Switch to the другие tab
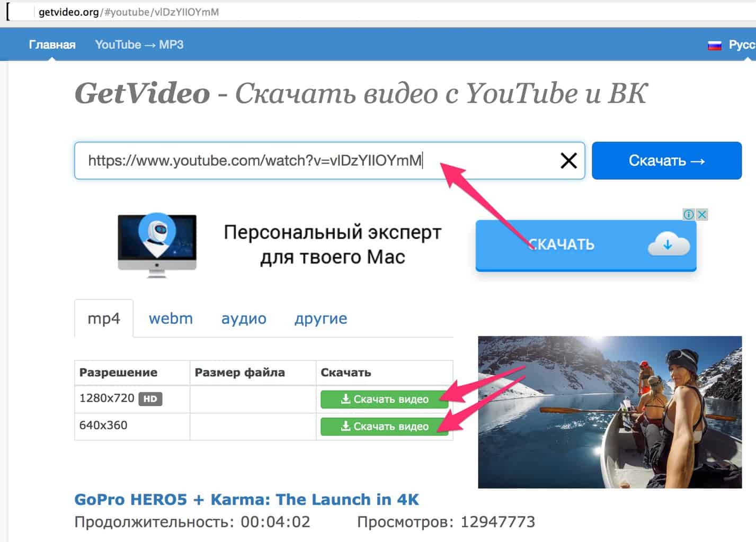Image resolution: width=756 pixels, height=542 pixels. [x=321, y=319]
